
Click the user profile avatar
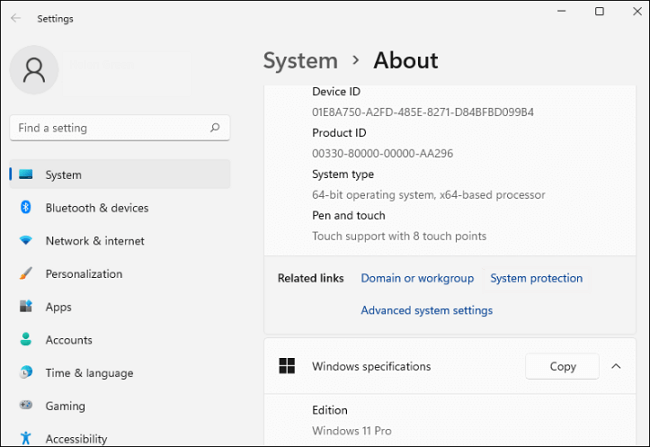pos(34,69)
